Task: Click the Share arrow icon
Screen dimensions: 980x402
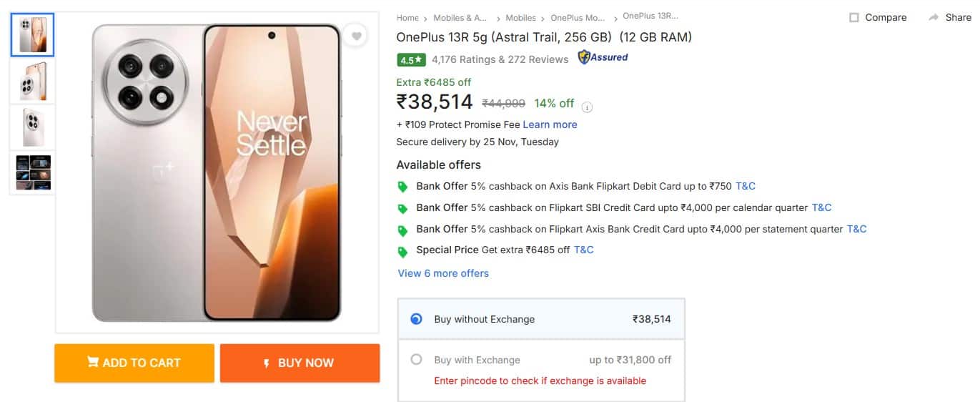Action: pos(934,17)
